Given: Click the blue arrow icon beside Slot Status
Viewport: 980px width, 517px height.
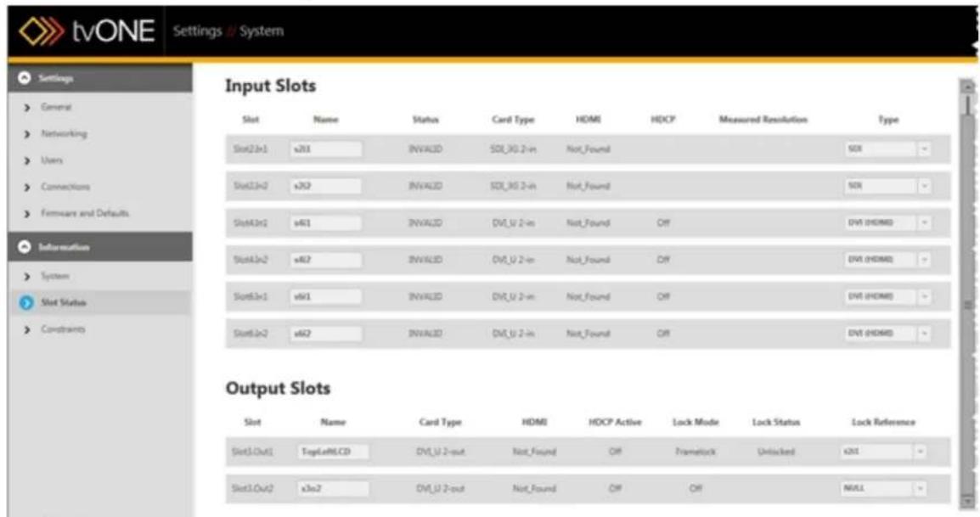Looking at the screenshot, I should click(x=26, y=302).
